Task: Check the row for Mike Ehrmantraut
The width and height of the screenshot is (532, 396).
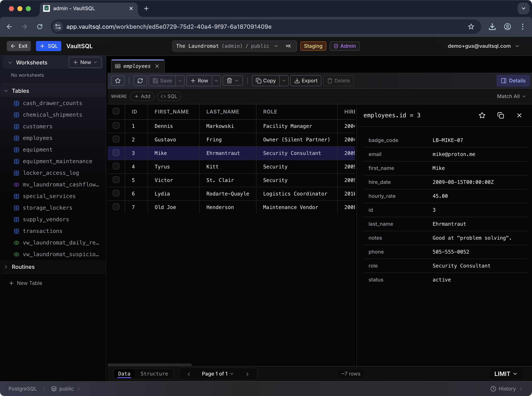Action: (x=116, y=153)
